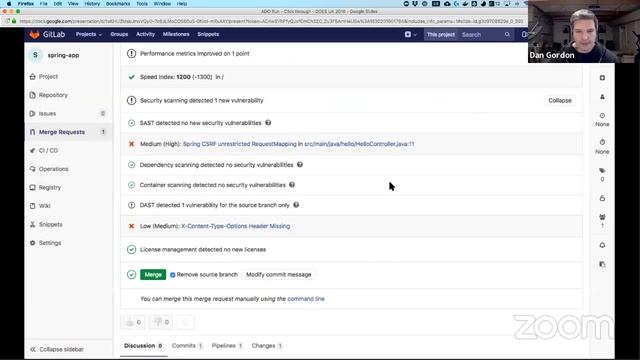Click help icon beside DAST result
Image resolution: width=640 pixels, height=360 pixels.
pos(296,205)
